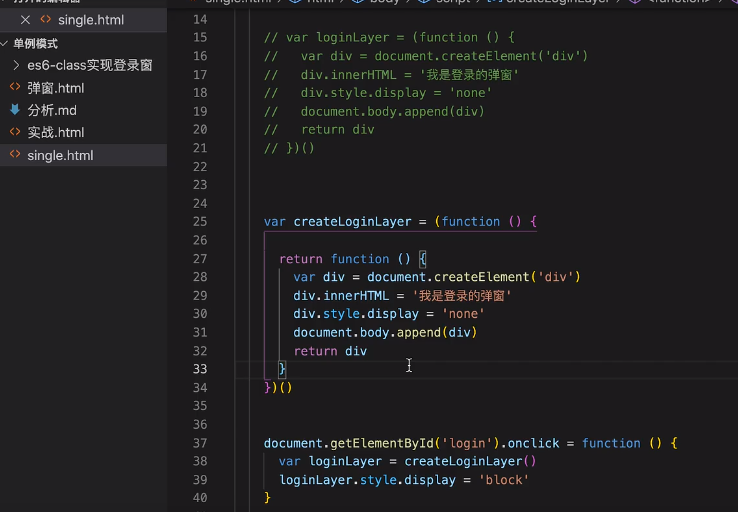The image size is (738, 512).
Task: Open the 实战.html file name
Action: pyautogui.click(x=56, y=132)
